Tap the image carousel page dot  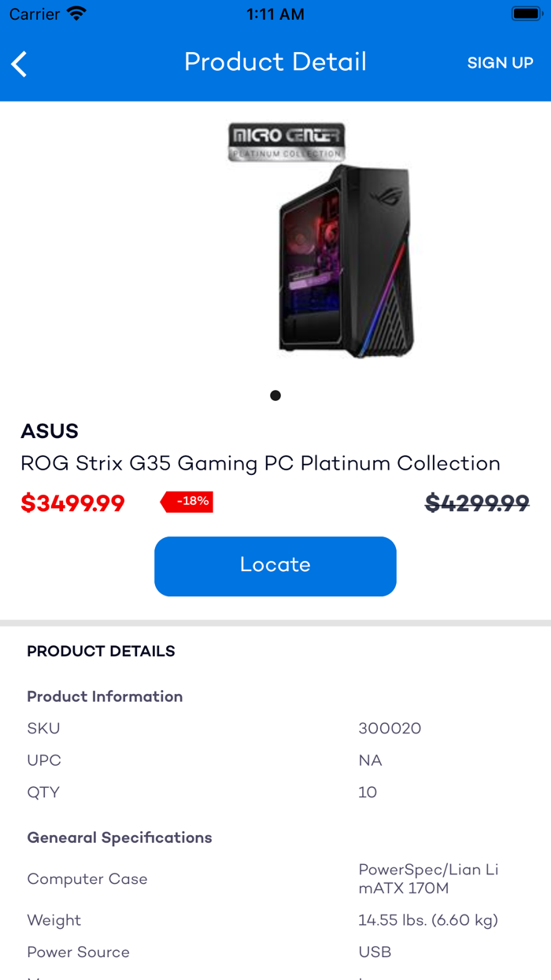pos(275,395)
